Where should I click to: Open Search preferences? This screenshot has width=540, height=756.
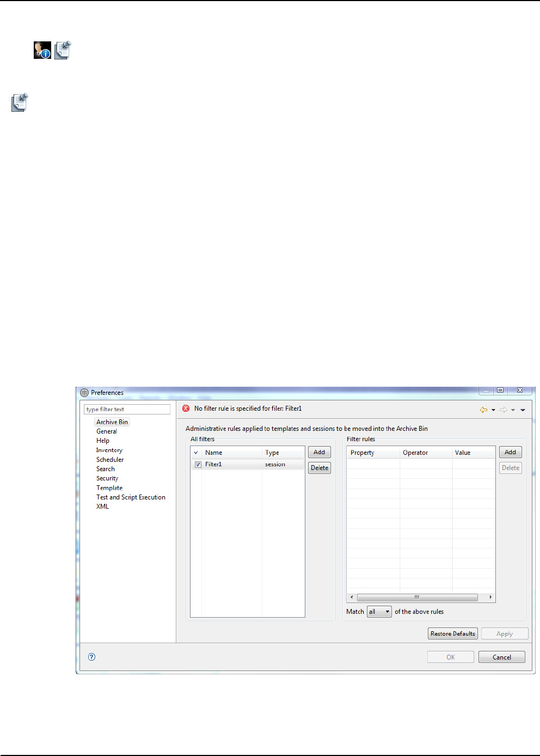point(106,469)
